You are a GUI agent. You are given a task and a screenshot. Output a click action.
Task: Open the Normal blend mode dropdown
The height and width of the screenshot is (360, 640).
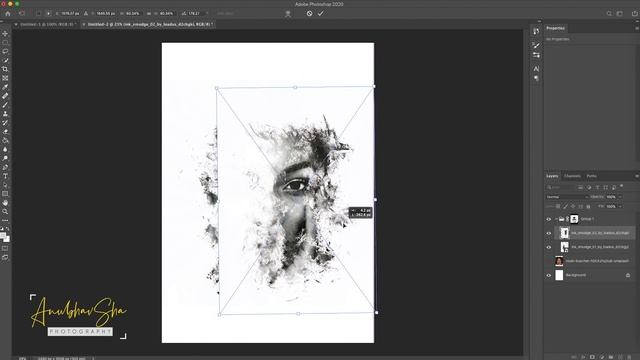click(567, 197)
